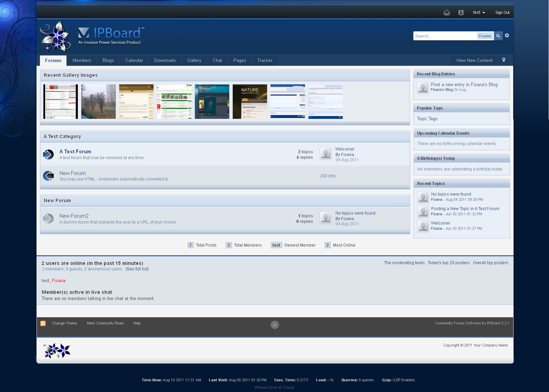Click into the Search text field
The width and height of the screenshot is (549, 392).
pyautogui.click(x=444, y=36)
